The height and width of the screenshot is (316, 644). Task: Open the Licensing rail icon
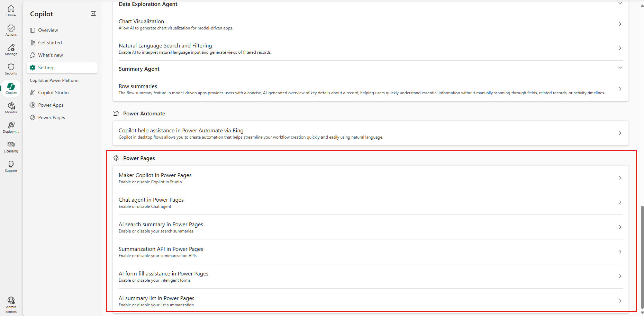point(11,147)
